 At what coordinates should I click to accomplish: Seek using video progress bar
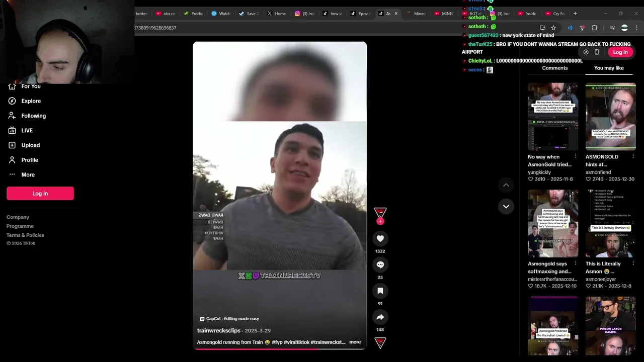tap(280, 348)
